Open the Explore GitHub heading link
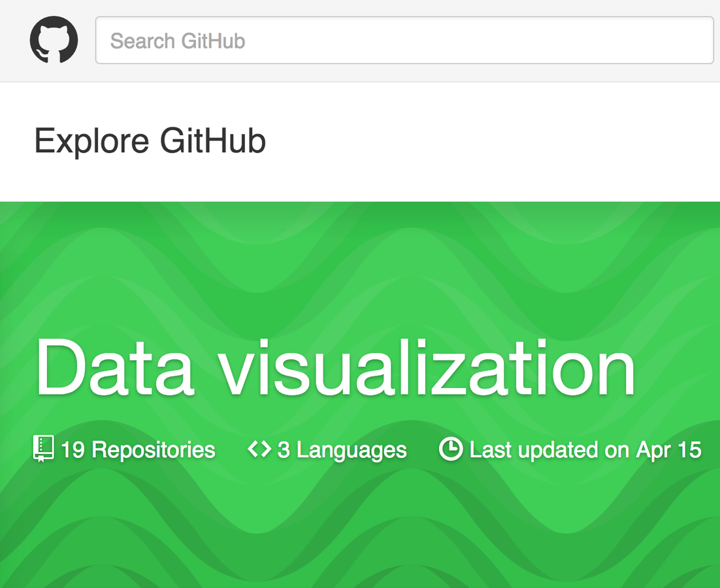The image size is (720, 588). pos(150,141)
